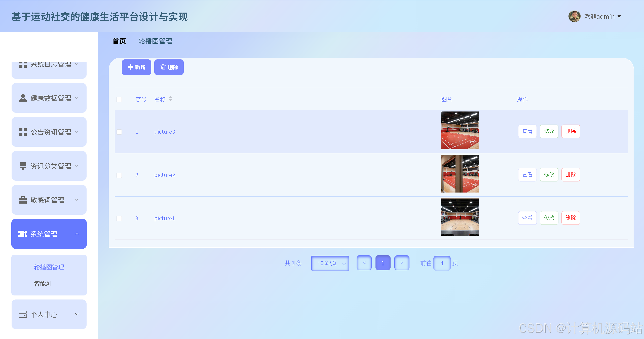The width and height of the screenshot is (644, 339).
Task: Expand the 公告资讯管理 menu chevron
Action: [77, 132]
